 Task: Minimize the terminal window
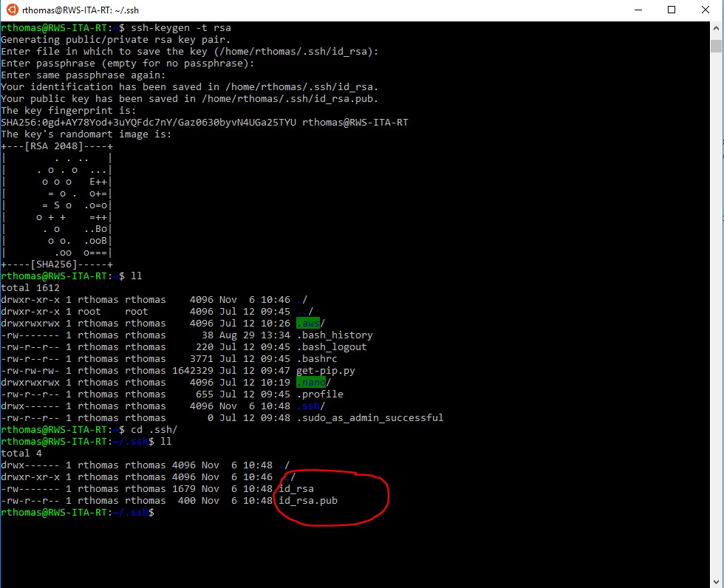pyautogui.click(x=636, y=10)
